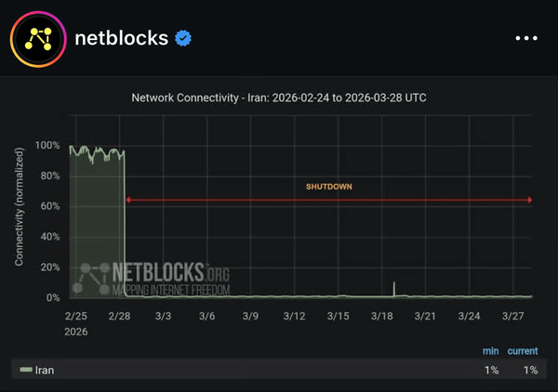This screenshot has width=558, height=392.
Task: Click the right arrowhead of the shutdown line
Action: 529,200
